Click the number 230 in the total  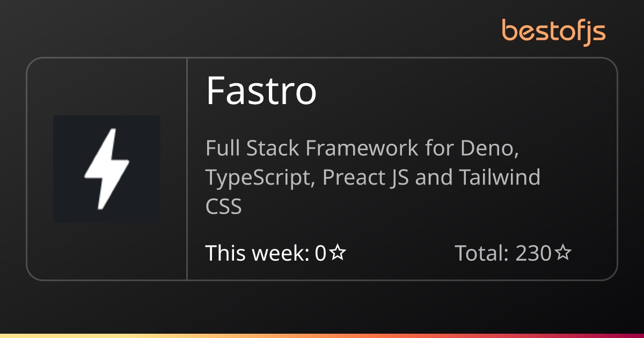pos(533,253)
